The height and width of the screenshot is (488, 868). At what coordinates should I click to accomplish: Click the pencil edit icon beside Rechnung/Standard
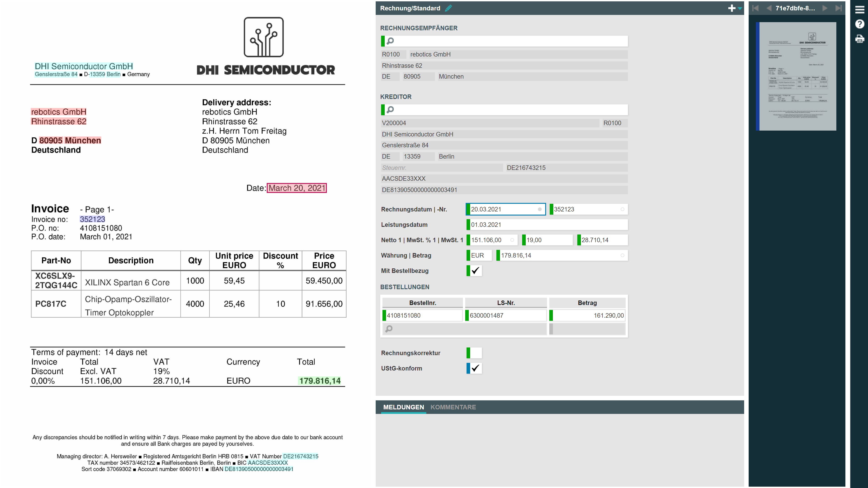(x=448, y=8)
